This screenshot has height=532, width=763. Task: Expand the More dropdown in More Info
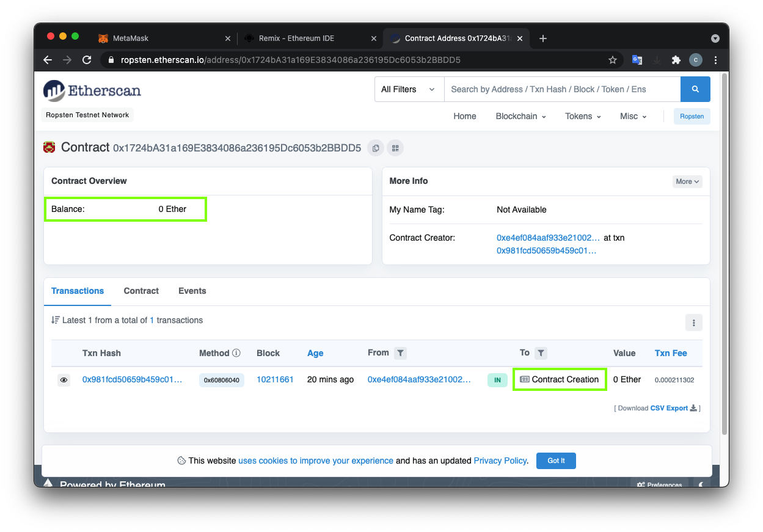(x=687, y=181)
